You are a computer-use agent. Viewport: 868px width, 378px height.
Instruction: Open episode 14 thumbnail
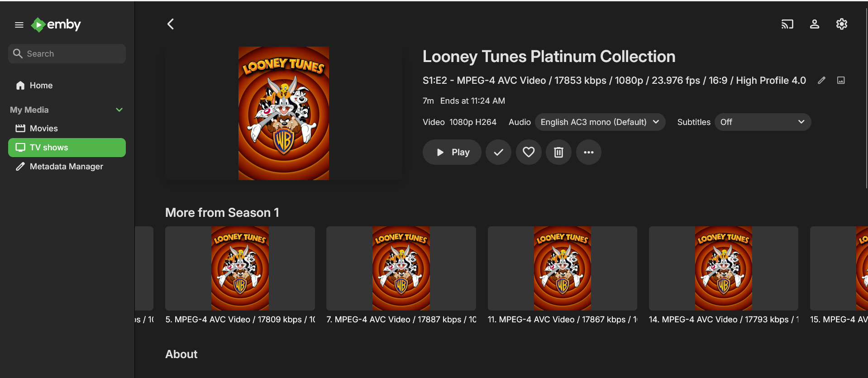[x=724, y=268]
